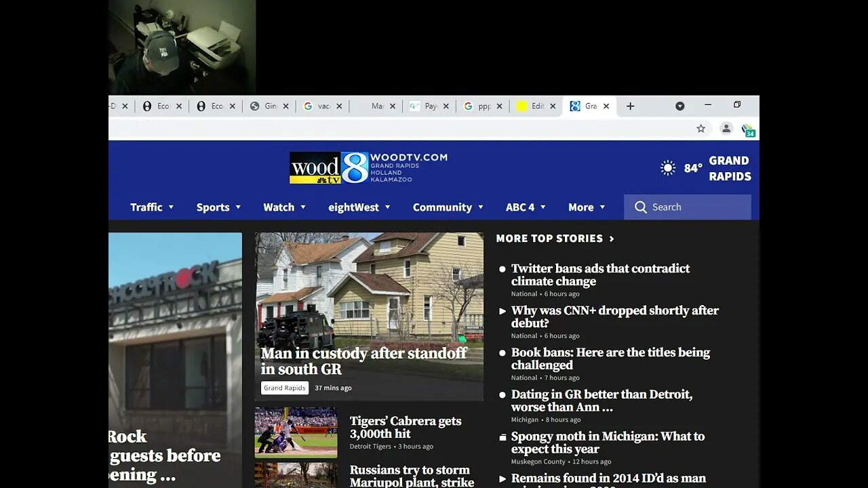The height and width of the screenshot is (488, 868).
Task: Click the arrow after More Top Stories
Action: [x=612, y=239]
